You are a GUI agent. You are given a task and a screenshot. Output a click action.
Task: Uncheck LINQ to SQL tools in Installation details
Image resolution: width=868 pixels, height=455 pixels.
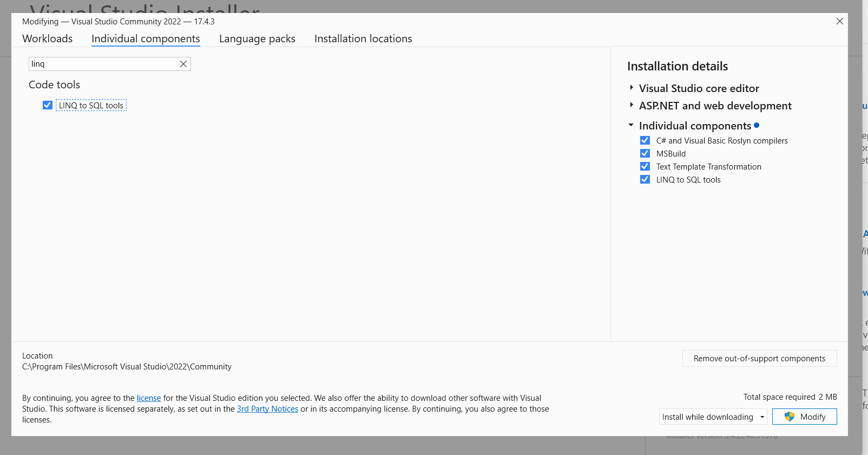coord(645,179)
